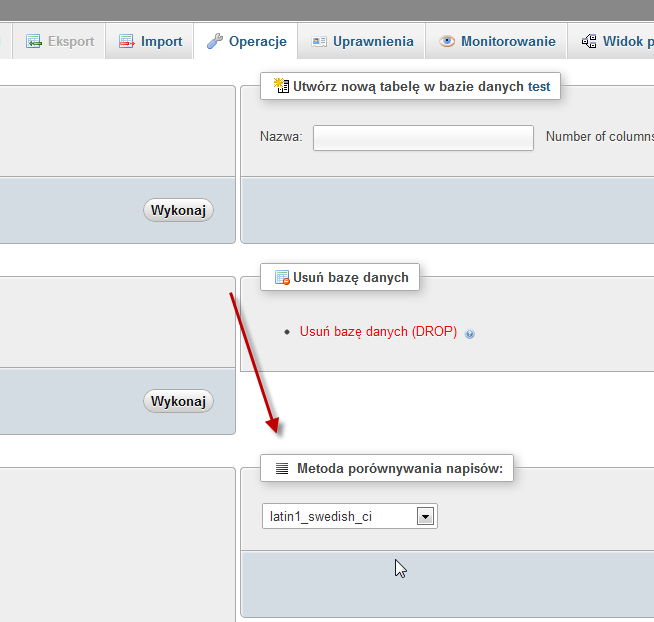Click the Widok designer tab icon
The image size is (654, 622).
589,42
